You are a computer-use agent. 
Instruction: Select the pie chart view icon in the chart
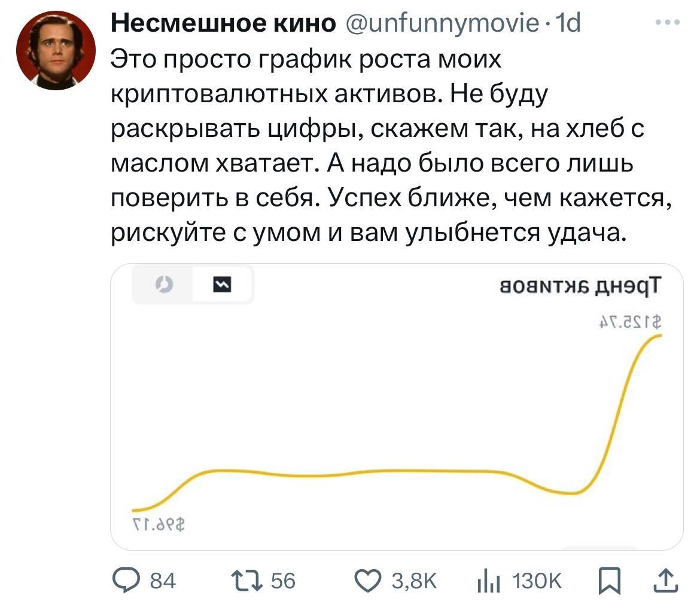pos(163,285)
